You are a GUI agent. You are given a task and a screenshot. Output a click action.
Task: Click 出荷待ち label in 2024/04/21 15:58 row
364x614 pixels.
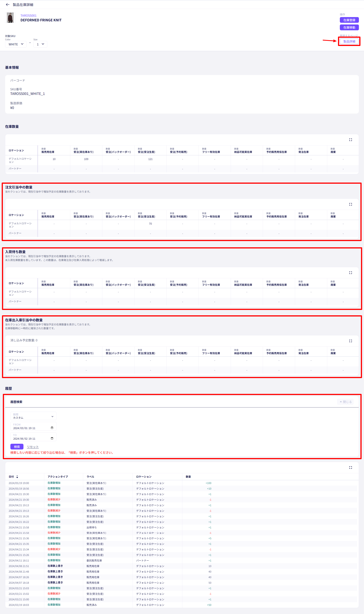pyautogui.click(x=92, y=527)
